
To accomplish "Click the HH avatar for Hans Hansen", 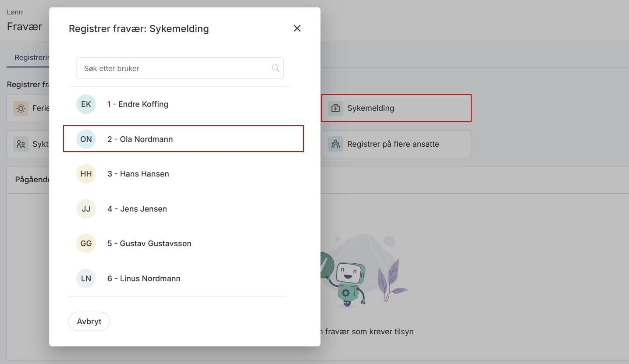I will pyautogui.click(x=86, y=174).
